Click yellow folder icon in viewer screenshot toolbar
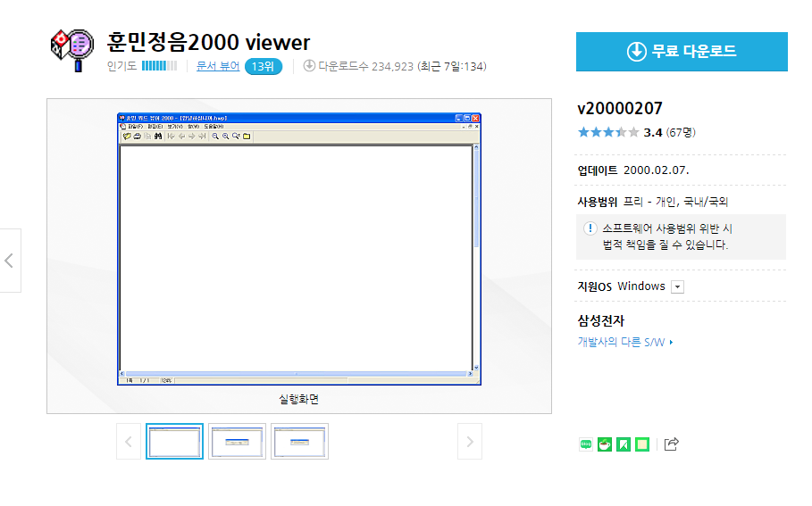This screenshot has width=812, height=506. 247,136
